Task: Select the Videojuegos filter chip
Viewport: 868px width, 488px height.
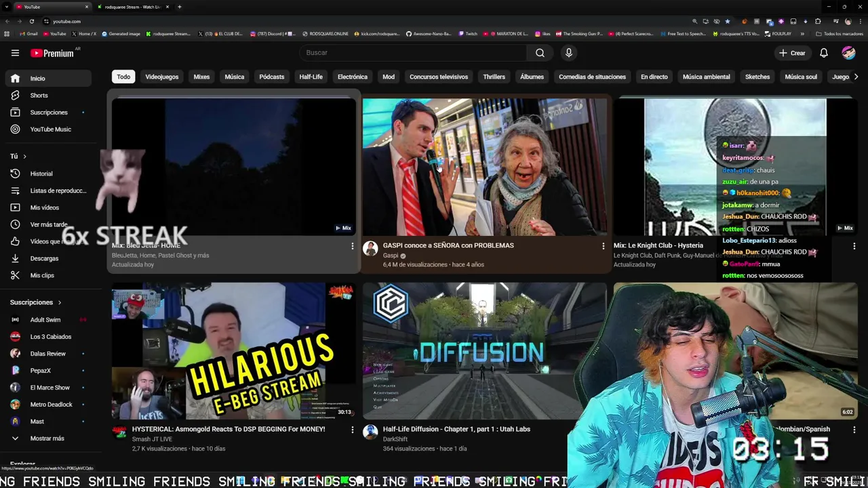Action: point(162,77)
